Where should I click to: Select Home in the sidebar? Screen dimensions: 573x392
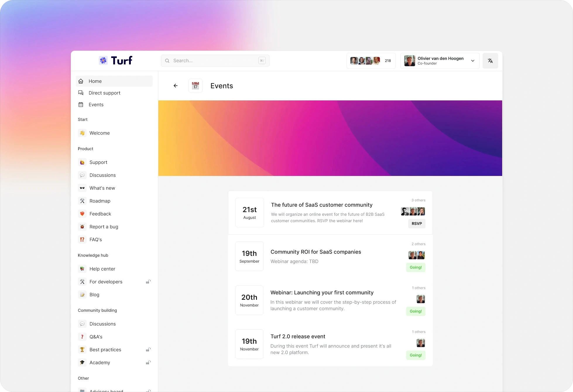(96, 81)
